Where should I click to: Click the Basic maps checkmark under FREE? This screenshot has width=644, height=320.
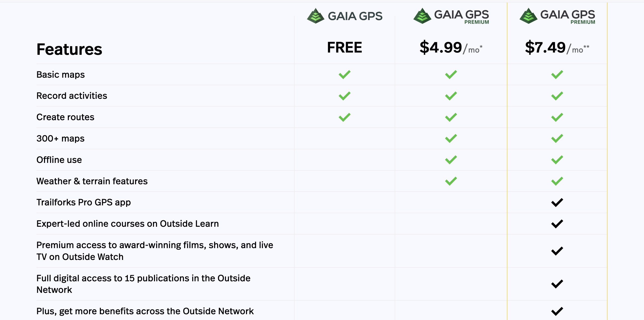pyautogui.click(x=344, y=74)
